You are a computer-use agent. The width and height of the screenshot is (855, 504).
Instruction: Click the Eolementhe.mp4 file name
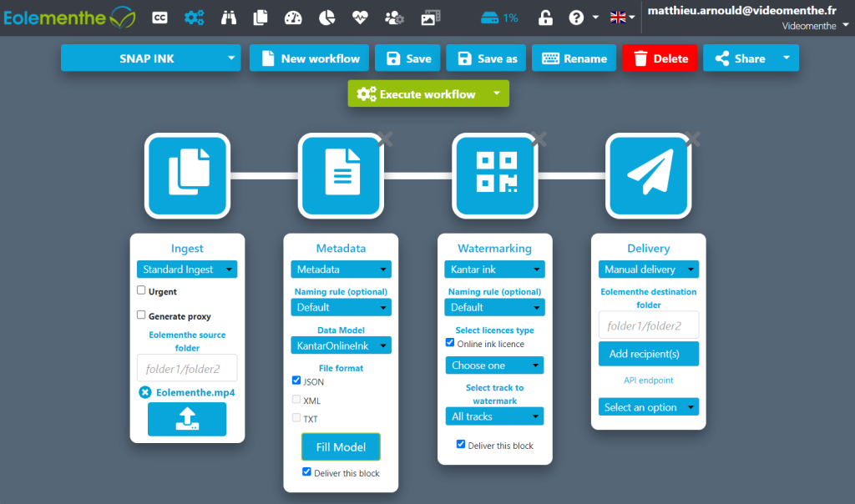point(195,392)
